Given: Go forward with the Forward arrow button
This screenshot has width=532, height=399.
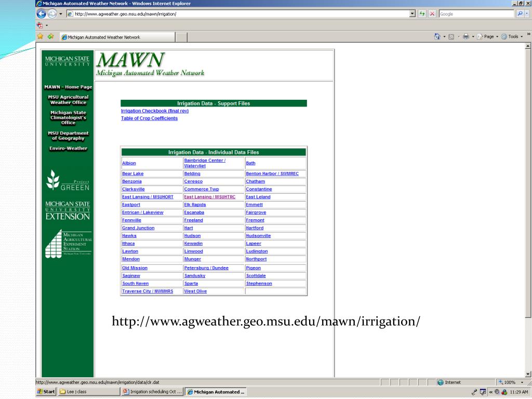Looking at the screenshot, I should pos(52,14).
